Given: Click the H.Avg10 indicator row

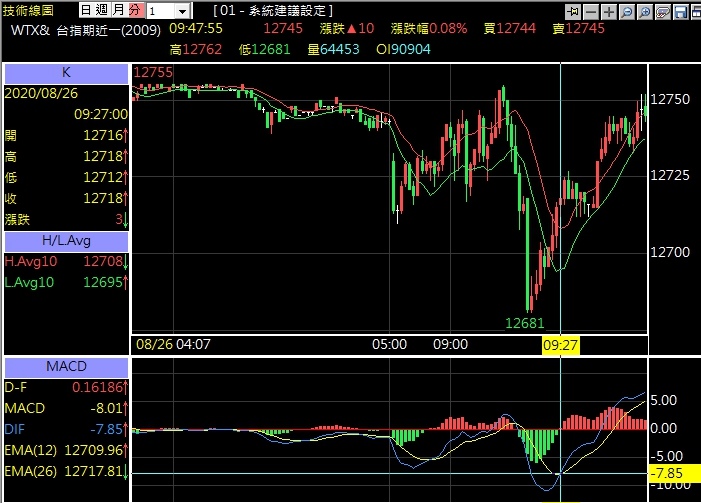Looking at the screenshot, I should pyautogui.click(x=66, y=262).
